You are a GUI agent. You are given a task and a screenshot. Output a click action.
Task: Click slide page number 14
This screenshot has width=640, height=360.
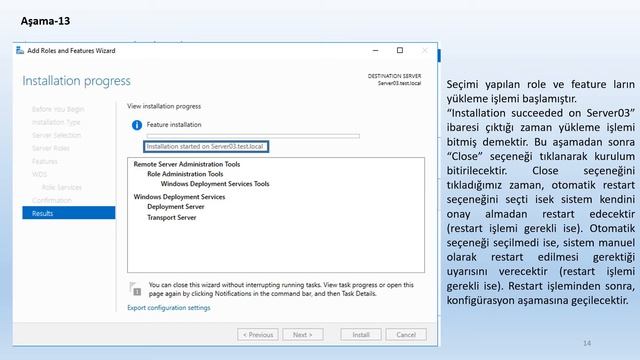[x=587, y=343]
